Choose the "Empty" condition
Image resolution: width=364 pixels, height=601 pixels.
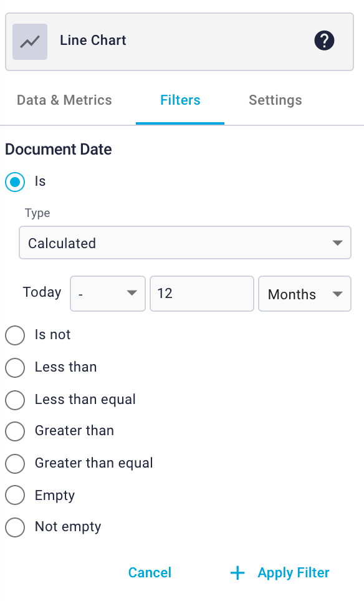pyautogui.click(x=15, y=495)
